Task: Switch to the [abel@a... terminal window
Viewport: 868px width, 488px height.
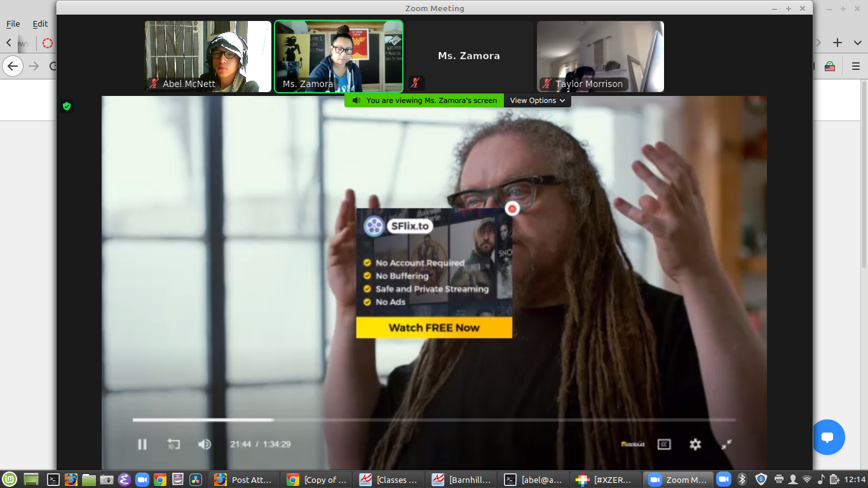Action: (535, 480)
